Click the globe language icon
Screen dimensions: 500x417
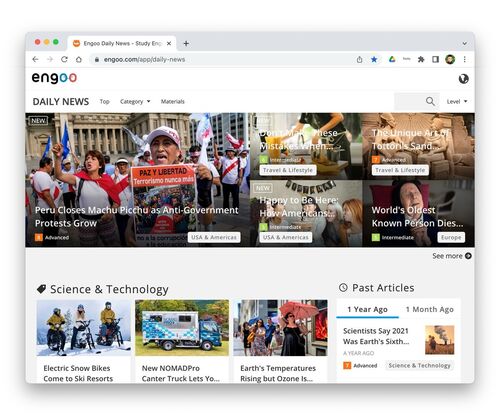(463, 79)
